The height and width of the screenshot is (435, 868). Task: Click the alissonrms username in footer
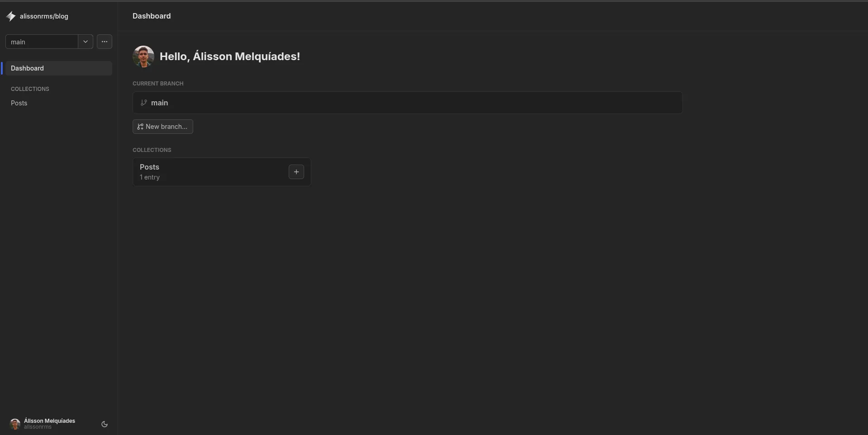pos(38,427)
